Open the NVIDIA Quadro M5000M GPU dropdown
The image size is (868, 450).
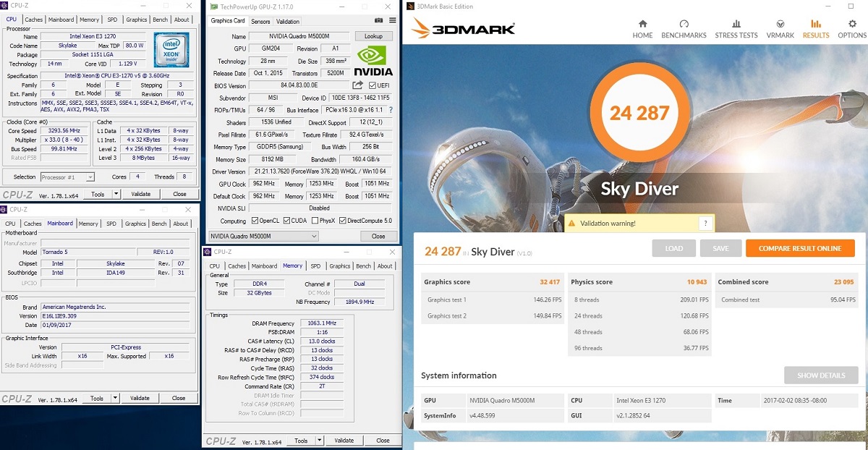[313, 236]
